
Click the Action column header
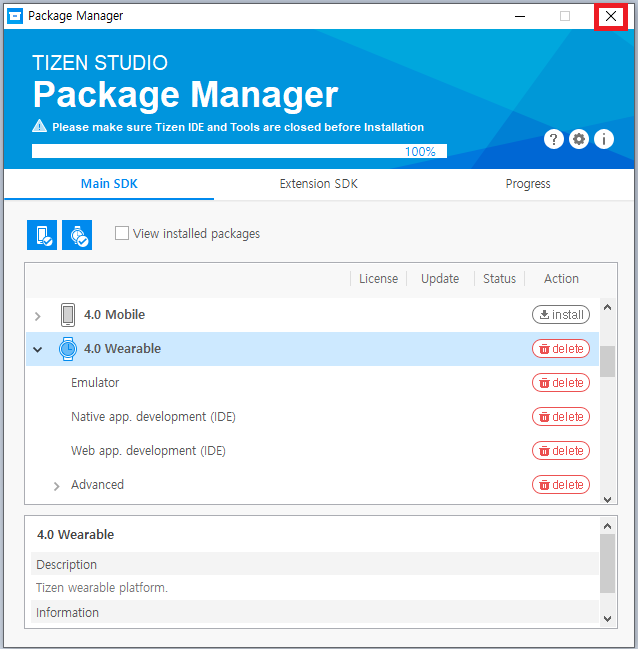(561, 279)
